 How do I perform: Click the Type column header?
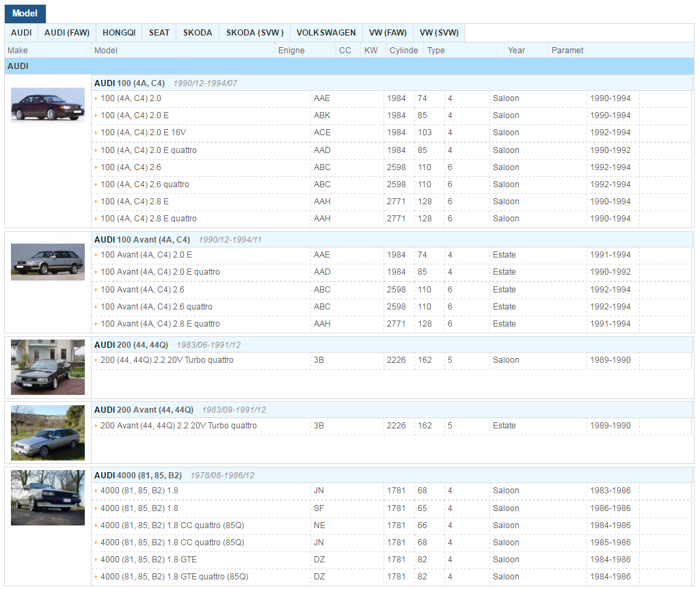435,51
